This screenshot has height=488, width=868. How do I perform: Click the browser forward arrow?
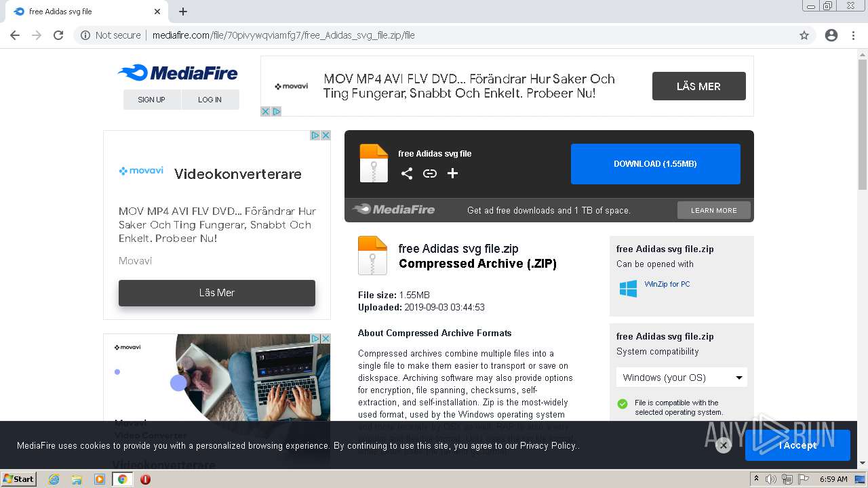[x=37, y=35]
